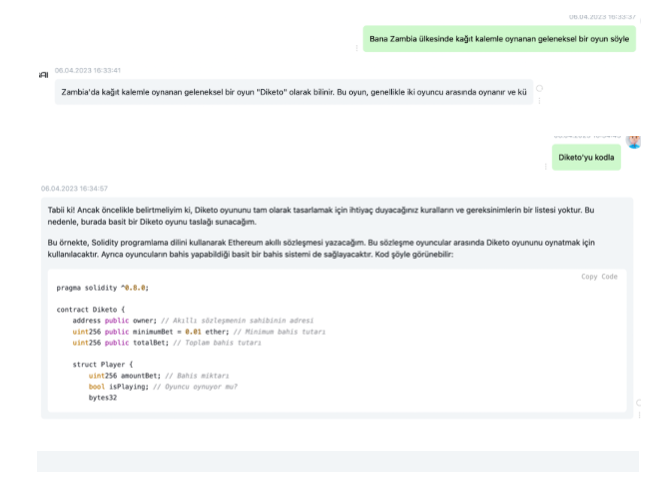
Task: Click the "bytes32" code line
Action: coord(103,398)
